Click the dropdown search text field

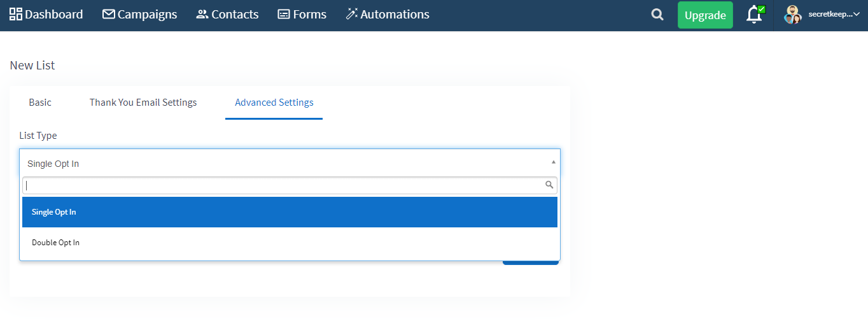pyautogui.click(x=290, y=185)
